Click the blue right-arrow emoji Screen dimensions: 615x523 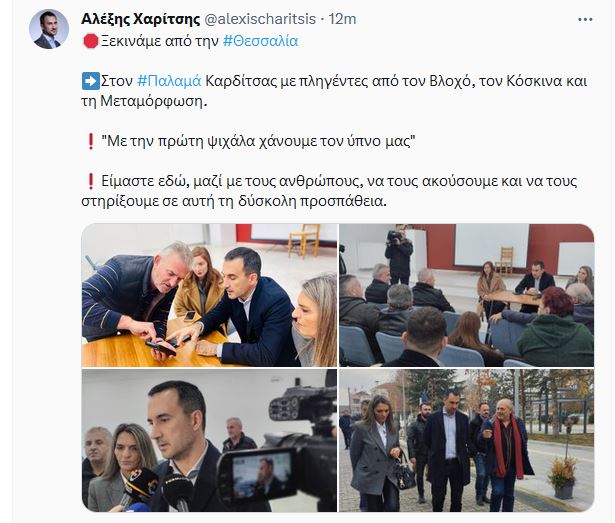91,81
